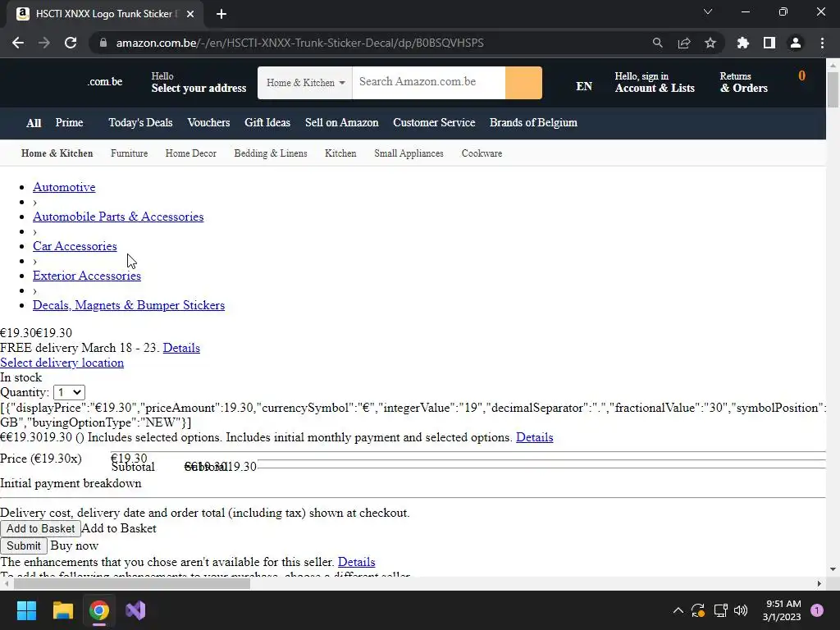Click Add to Basket button
Screen dimensions: 840x630
[x=41, y=529]
